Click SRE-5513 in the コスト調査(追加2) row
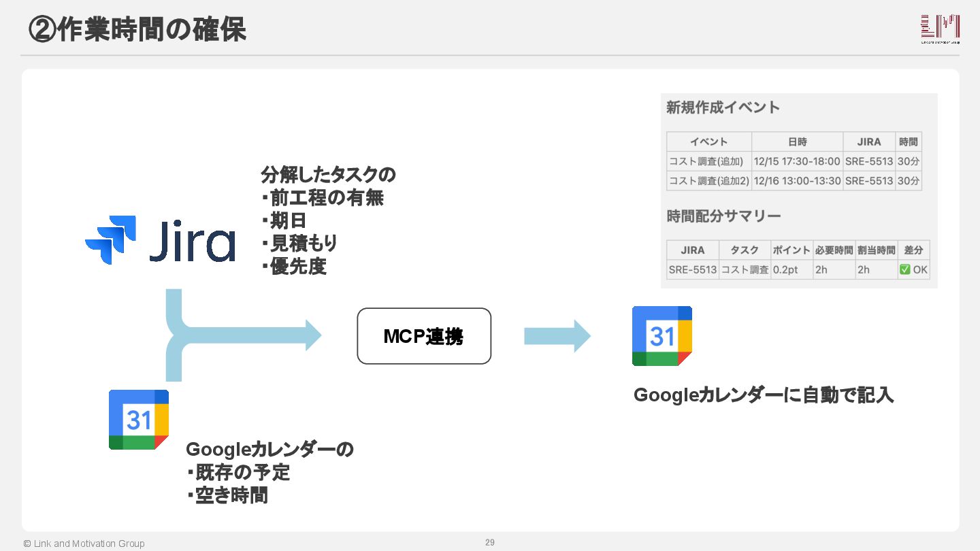The image size is (980, 551). tap(869, 181)
